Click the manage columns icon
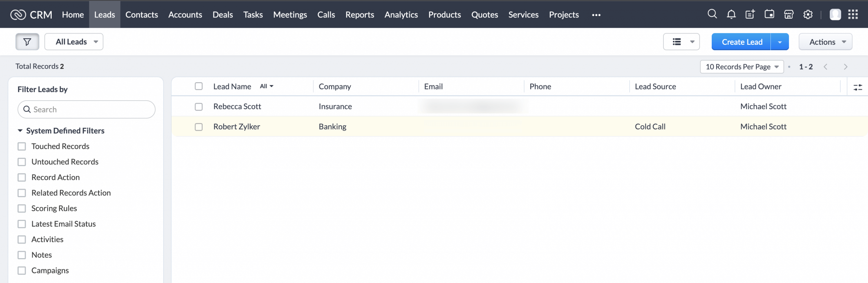The image size is (868, 283). [x=858, y=87]
